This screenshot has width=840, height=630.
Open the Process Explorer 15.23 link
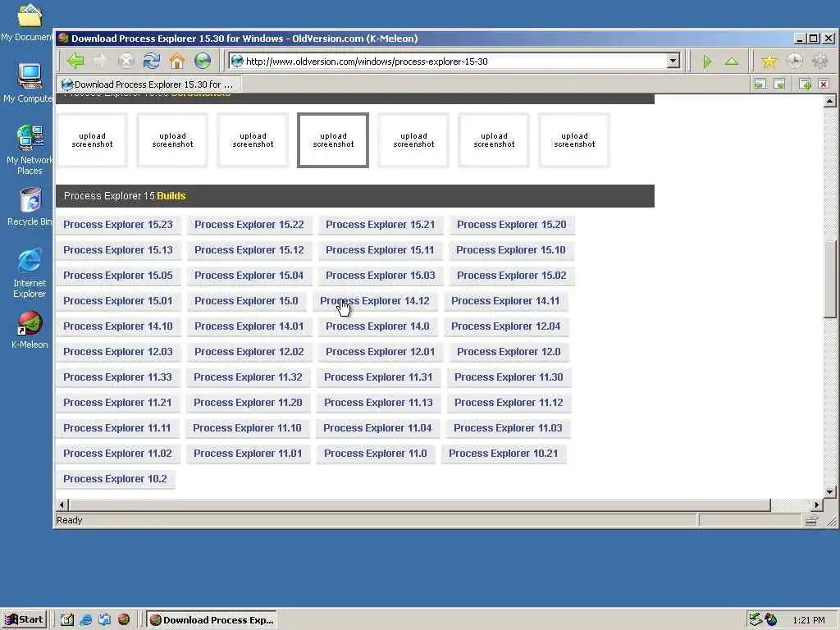click(x=118, y=225)
